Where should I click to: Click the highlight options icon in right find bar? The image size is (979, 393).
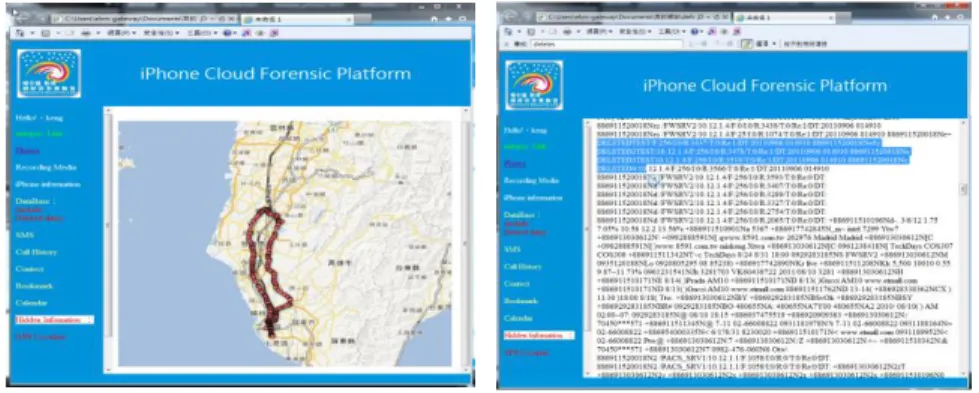[746, 44]
